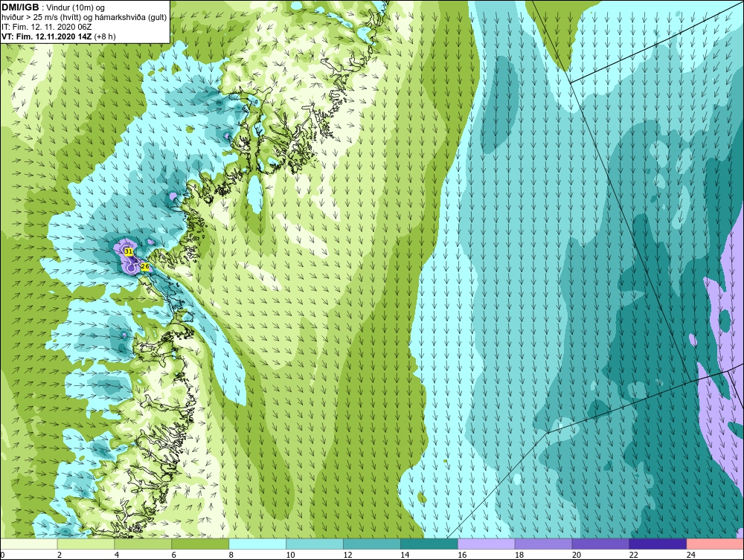Select the 6–8 m/s dark green swatch
The image size is (744, 560).
pyautogui.click(x=200, y=544)
